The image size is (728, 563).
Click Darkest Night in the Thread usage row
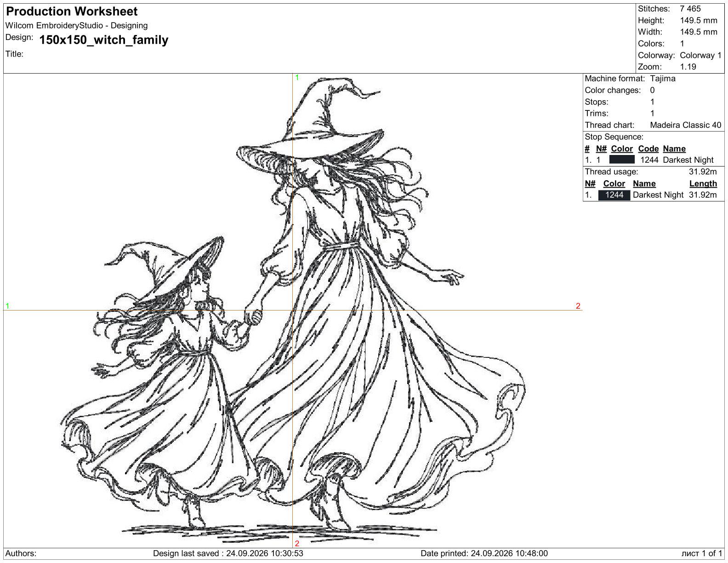[x=658, y=195]
